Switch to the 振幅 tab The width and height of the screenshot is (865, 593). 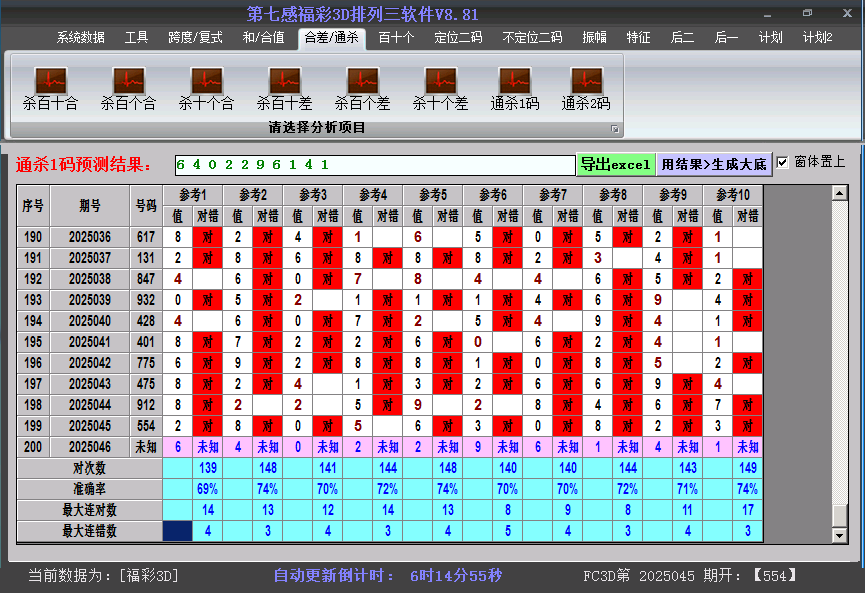tap(595, 38)
